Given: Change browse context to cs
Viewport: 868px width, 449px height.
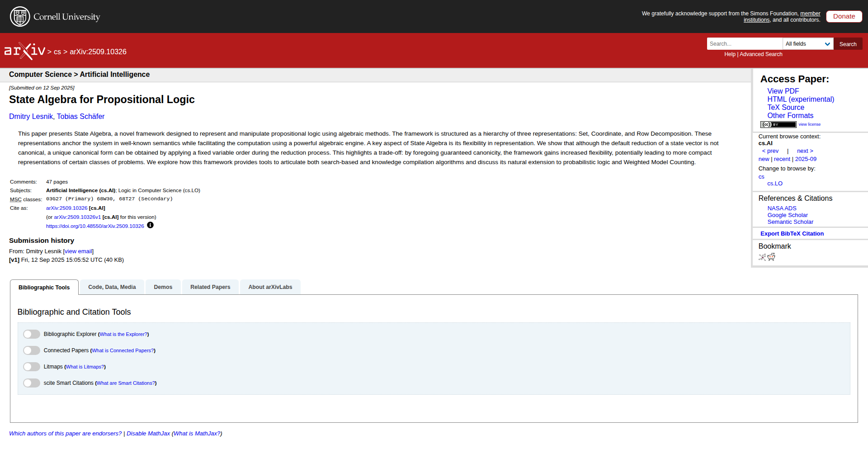Looking at the screenshot, I should (x=761, y=177).
